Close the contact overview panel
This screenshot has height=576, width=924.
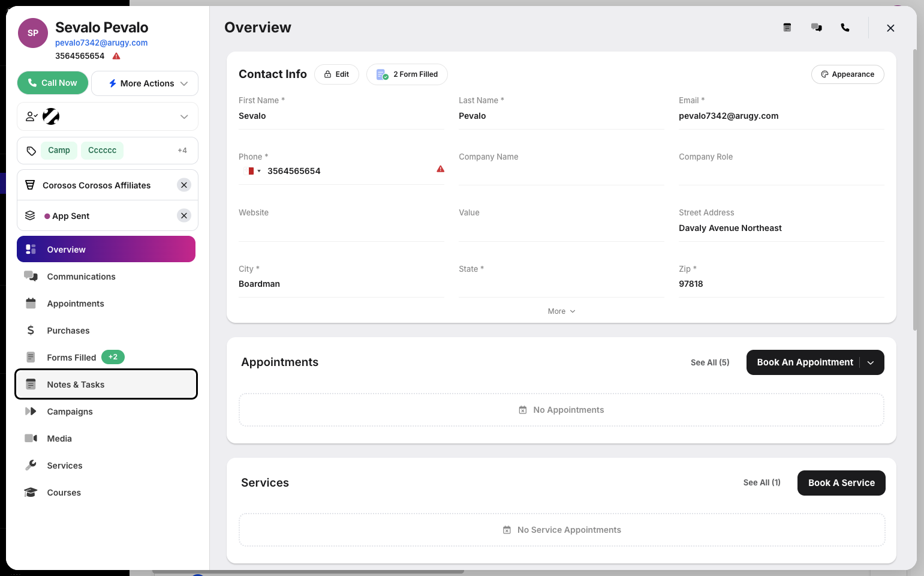point(890,28)
